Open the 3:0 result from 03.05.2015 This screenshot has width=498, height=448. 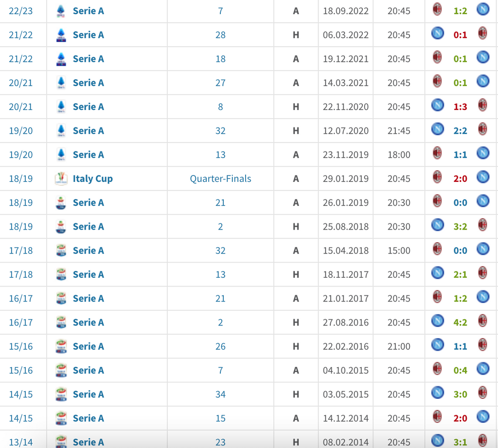click(x=460, y=394)
